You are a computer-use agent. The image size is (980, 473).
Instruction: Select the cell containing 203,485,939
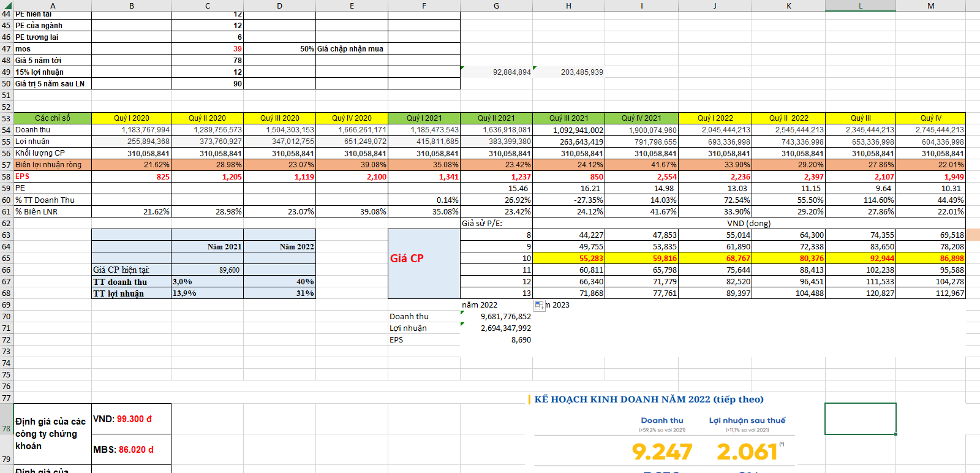[x=568, y=72]
